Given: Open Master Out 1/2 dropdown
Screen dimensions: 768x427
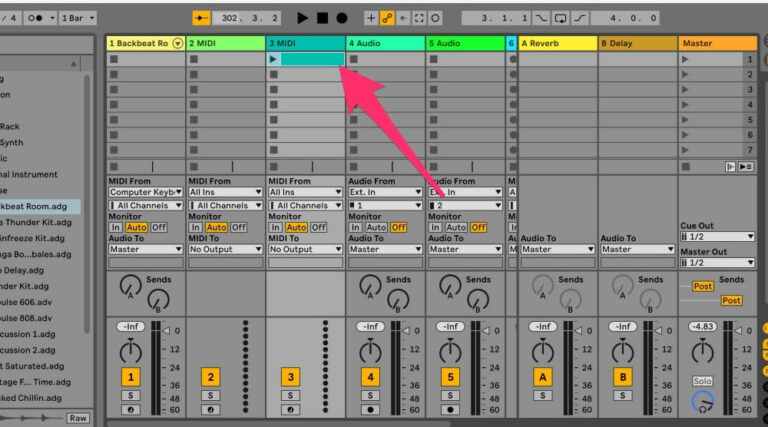Looking at the screenshot, I should (717, 262).
